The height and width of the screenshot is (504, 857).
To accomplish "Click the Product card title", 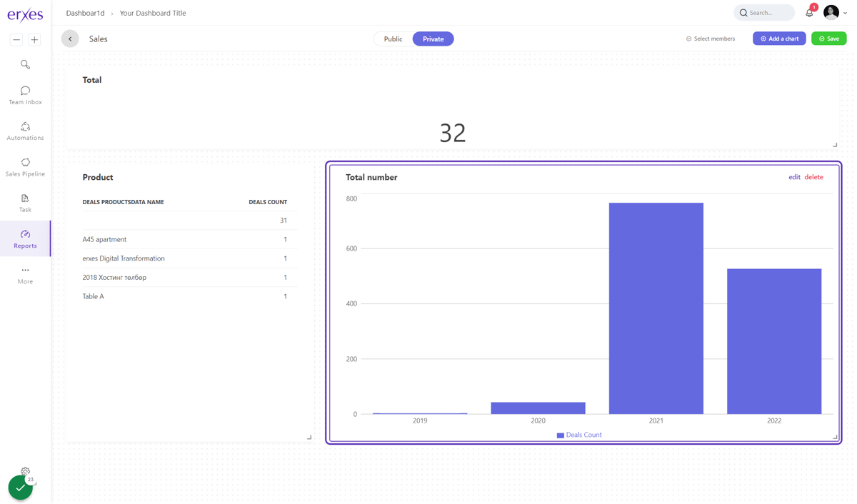I will [x=98, y=177].
